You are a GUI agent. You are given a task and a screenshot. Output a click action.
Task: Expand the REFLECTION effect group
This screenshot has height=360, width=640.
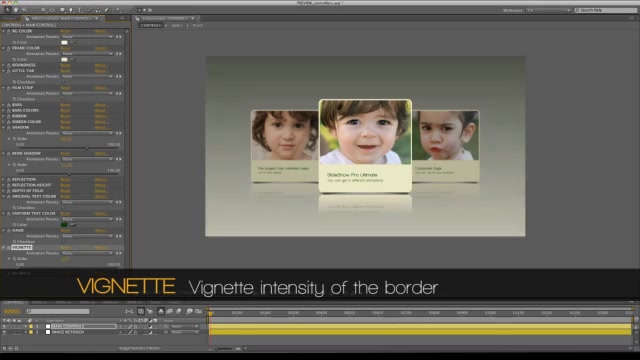(x=4, y=179)
